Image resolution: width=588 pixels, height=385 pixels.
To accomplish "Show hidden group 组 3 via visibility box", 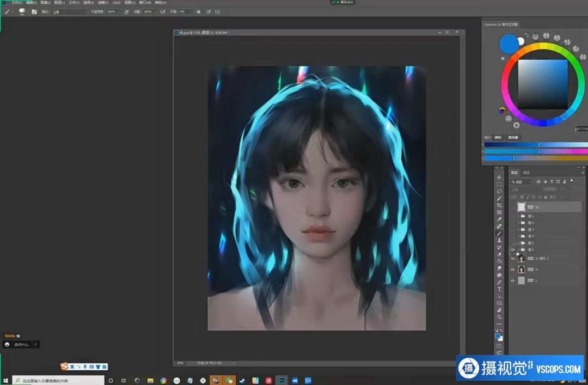I will (513, 229).
